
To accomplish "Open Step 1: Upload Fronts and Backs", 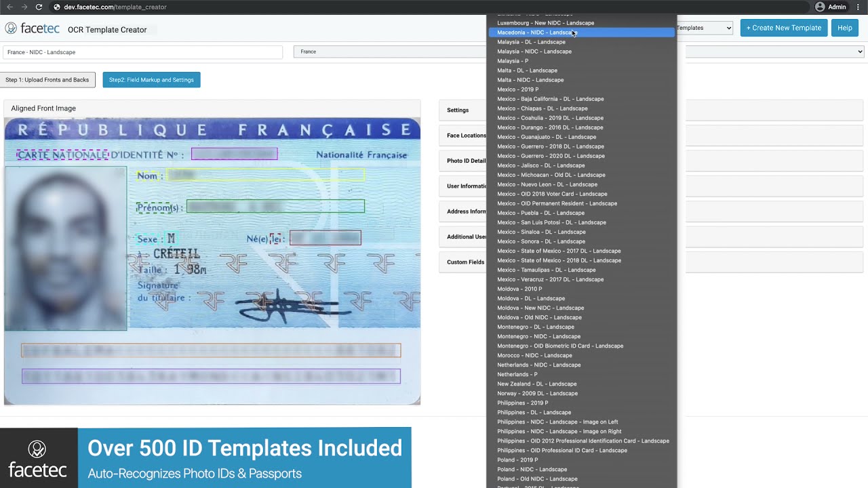I will 47,80.
